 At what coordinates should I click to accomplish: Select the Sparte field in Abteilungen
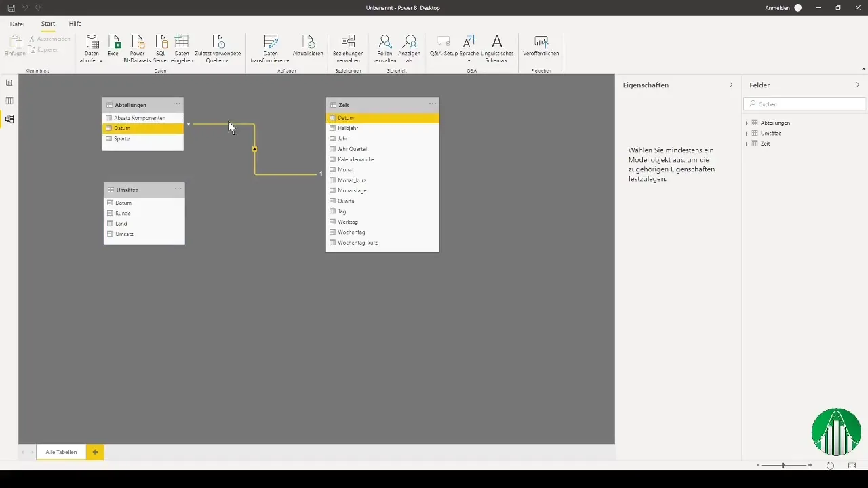click(x=143, y=138)
